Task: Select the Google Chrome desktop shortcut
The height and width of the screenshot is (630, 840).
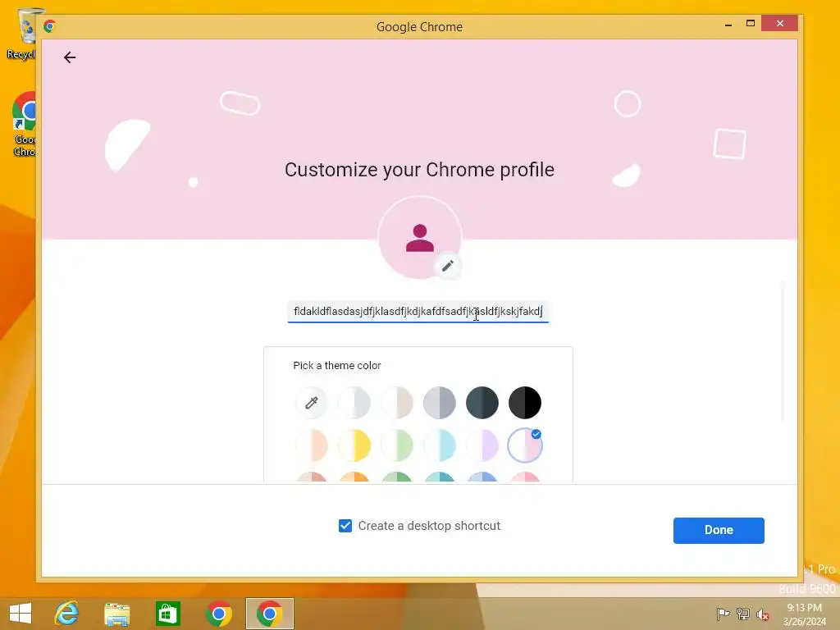Action: [24, 125]
